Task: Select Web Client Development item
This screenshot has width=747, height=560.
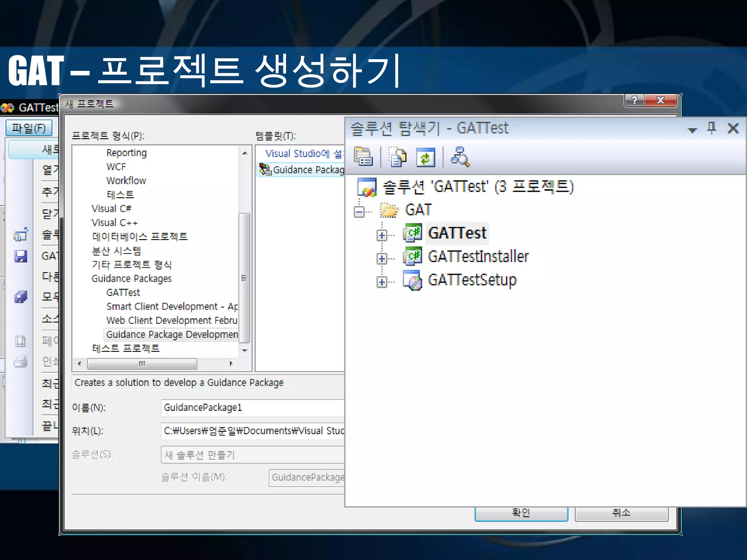Action: [172, 320]
